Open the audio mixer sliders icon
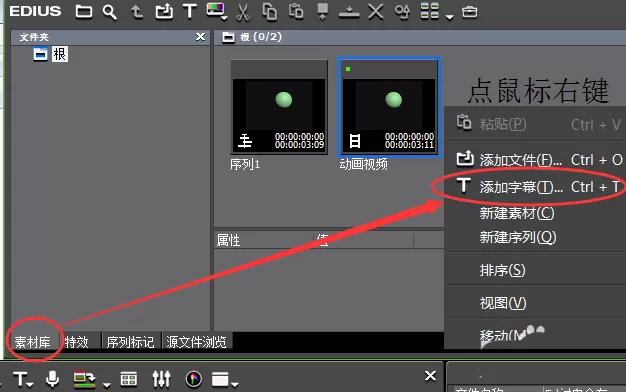Image resolution: width=626 pixels, height=392 pixels. click(161, 379)
